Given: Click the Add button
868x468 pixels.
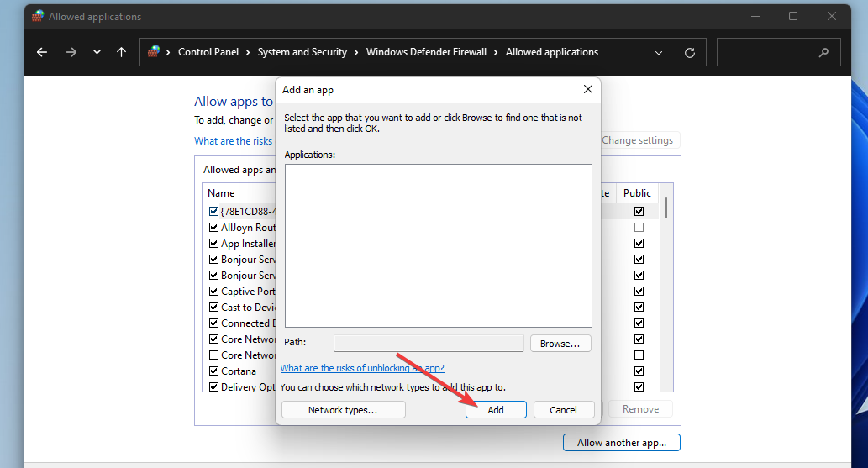Looking at the screenshot, I should click(496, 410).
